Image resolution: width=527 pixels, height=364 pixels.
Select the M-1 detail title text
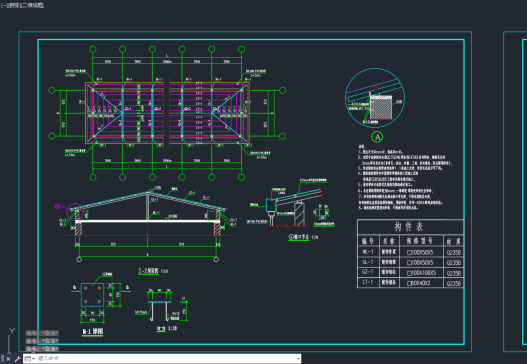tap(93, 332)
